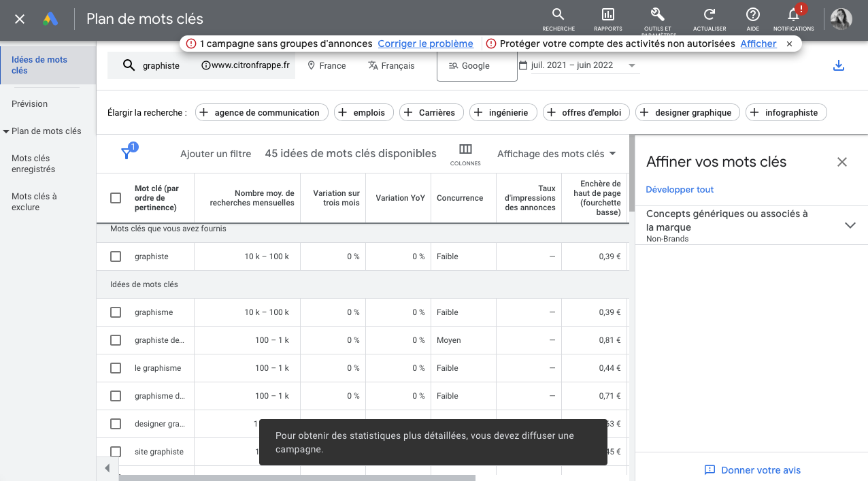Select all keywords via header checkbox

(x=116, y=198)
